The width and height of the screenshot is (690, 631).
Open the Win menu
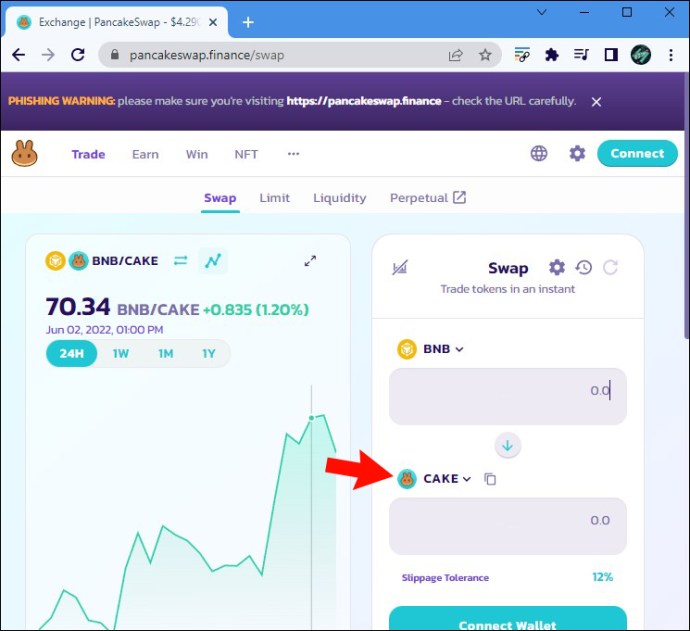pyautogui.click(x=197, y=154)
